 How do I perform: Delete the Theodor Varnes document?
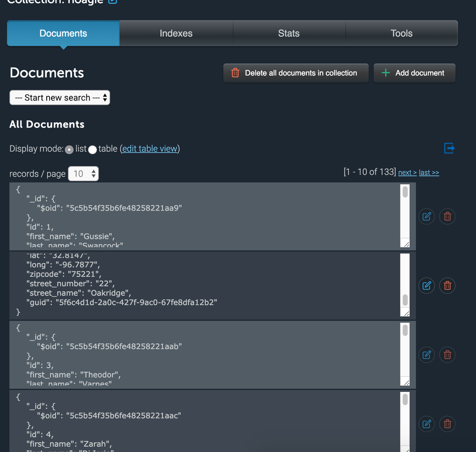(447, 354)
